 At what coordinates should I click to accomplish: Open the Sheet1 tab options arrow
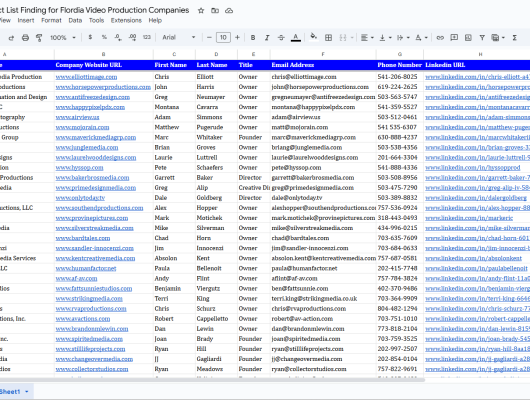coord(27,392)
